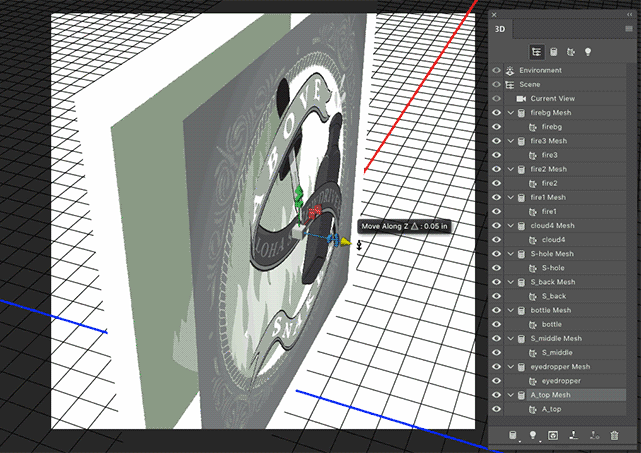Hide the fire1 Mesh
The height and width of the screenshot is (453, 641).
pyautogui.click(x=496, y=197)
